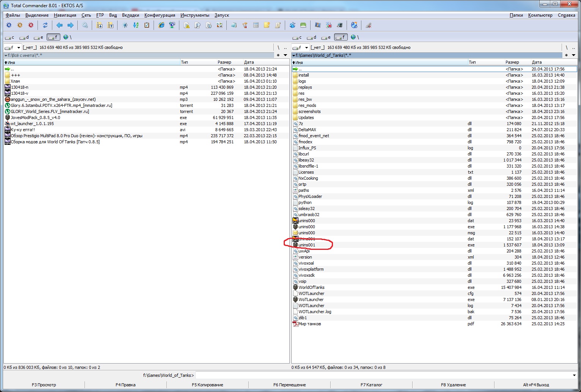Select drive f button in right panel
This screenshot has height=392, width=581.
click(x=341, y=37)
